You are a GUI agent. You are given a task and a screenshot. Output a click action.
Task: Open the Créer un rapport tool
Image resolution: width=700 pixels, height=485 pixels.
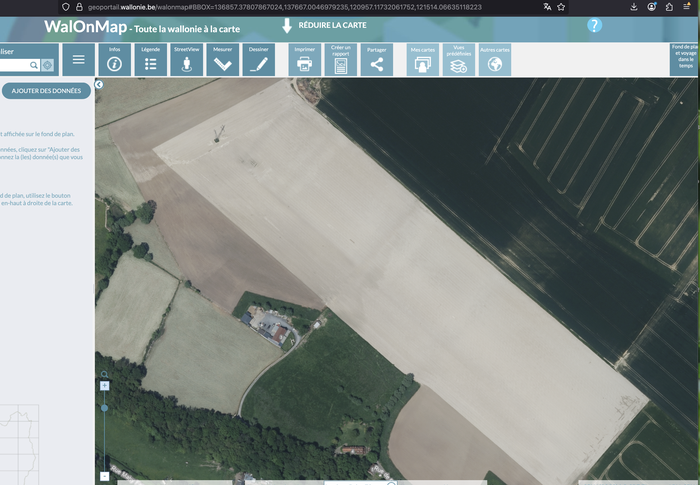[341, 60]
